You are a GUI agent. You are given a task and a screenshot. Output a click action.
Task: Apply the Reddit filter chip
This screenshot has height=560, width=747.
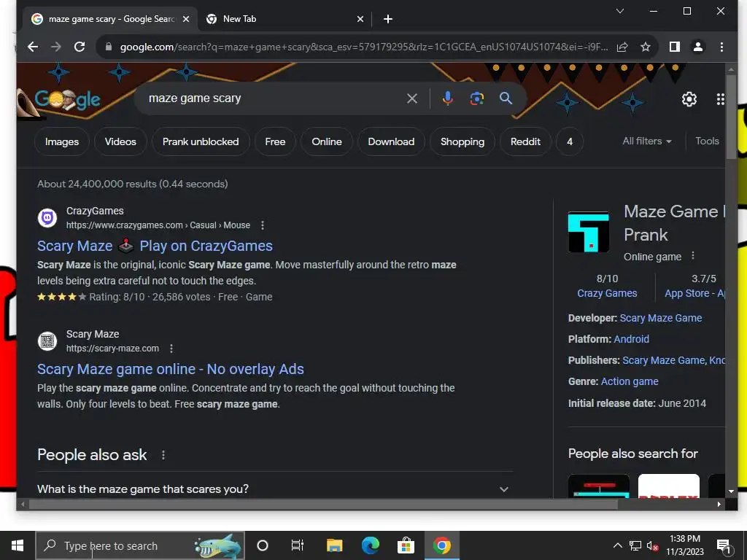click(x=525, y=141)
